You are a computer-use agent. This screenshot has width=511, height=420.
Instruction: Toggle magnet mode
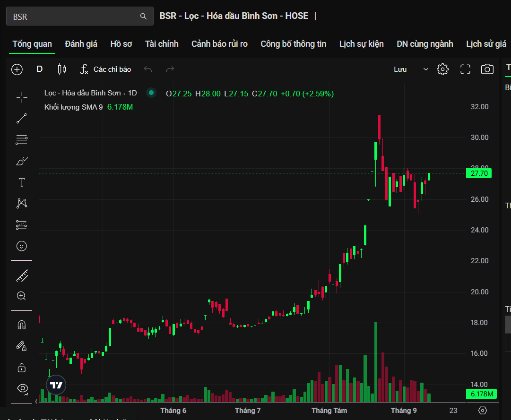(22, 325)
